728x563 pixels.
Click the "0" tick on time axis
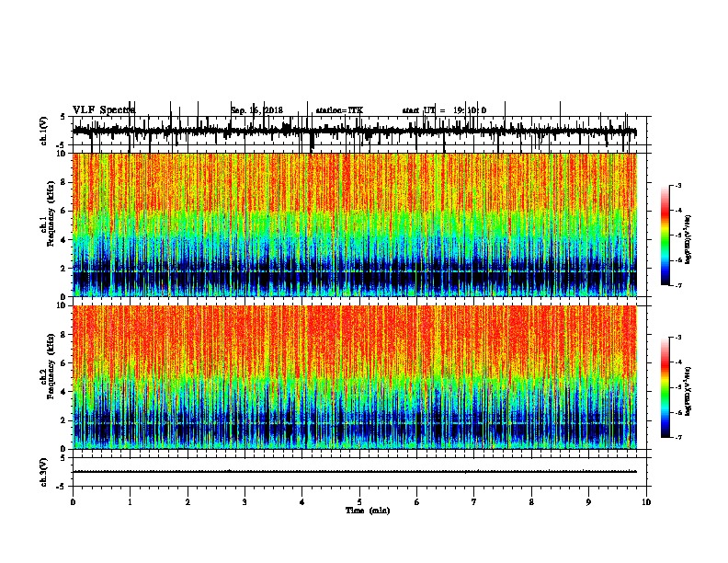[x=73, y=502]
